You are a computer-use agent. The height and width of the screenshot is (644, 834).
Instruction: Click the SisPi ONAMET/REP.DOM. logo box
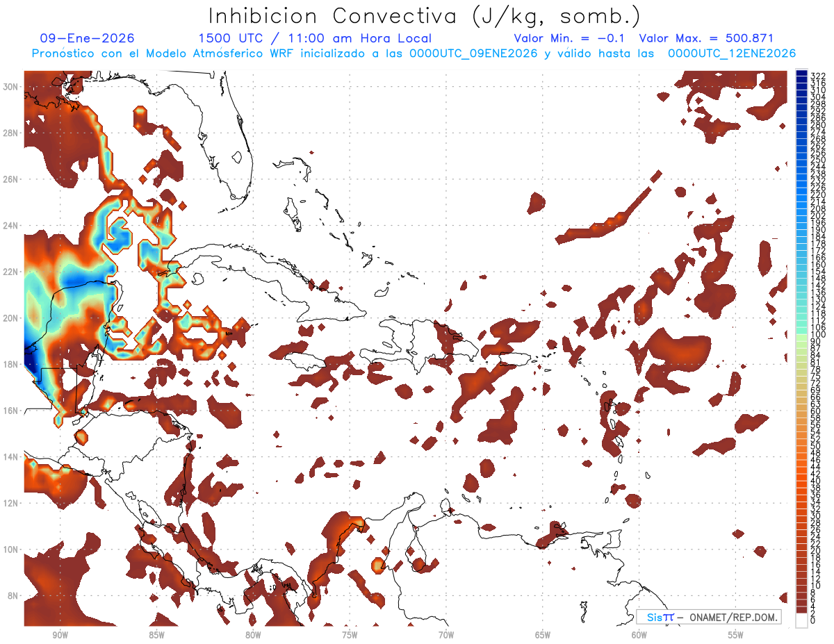[708, 617]
